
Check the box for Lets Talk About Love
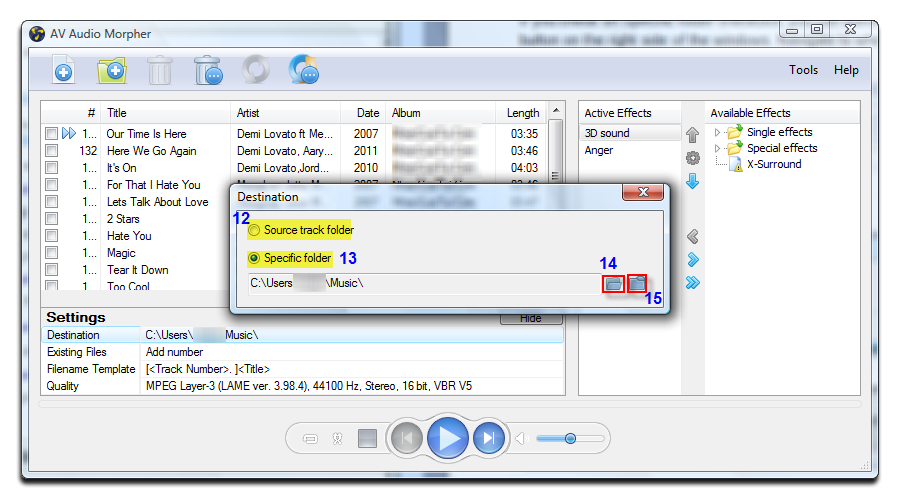pyautogui.click(x=52, y=202)
